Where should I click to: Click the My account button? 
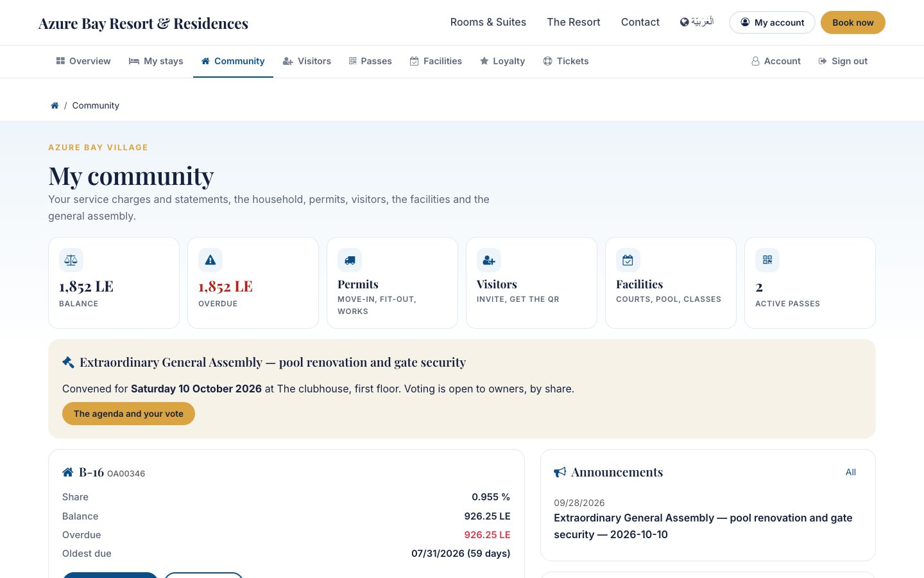772,22
